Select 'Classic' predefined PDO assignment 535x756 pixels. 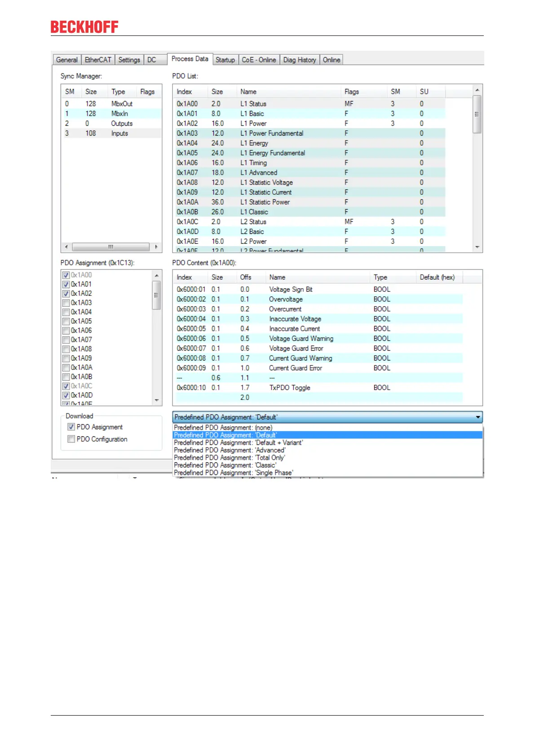[x=327, y=466]
